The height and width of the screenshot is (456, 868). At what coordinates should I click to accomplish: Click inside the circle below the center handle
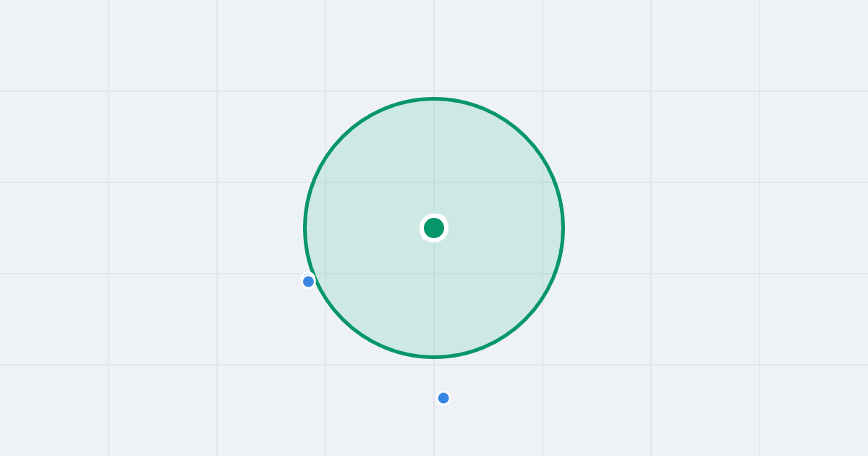click(x=434, y=293)
